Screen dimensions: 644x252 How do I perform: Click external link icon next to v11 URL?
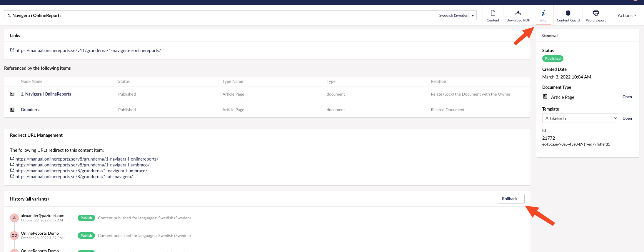[x=12, y=50]
